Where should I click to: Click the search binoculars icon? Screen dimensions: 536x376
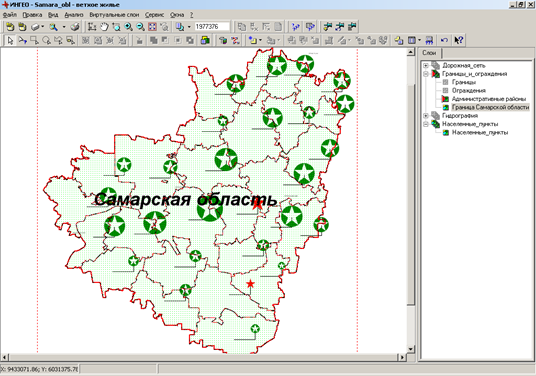click(53, 27)
